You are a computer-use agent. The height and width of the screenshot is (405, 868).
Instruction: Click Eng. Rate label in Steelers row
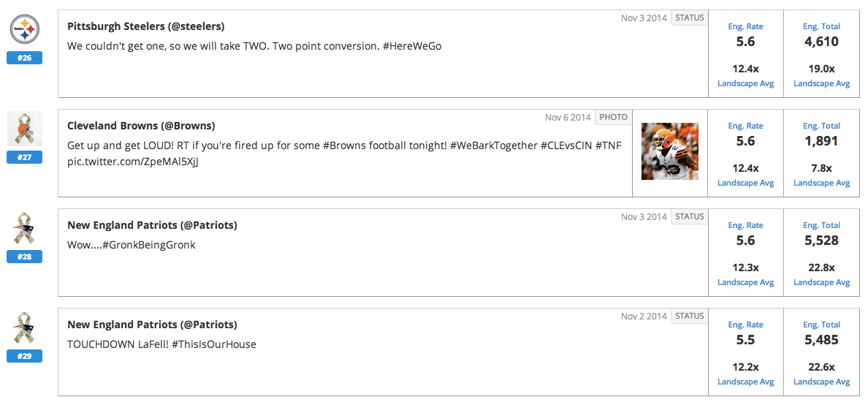745,26
